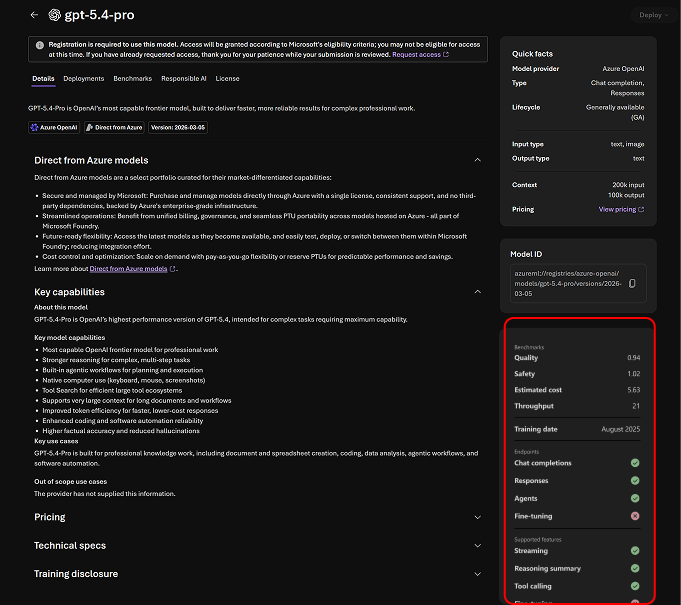Expand the Technical specs section

(478, 546)
